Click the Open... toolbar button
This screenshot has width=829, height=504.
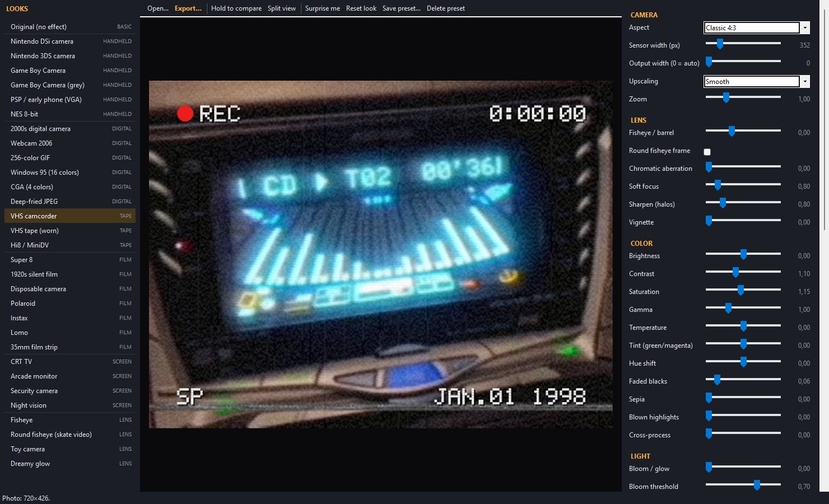pyautogui.click(x=157, y=8)
